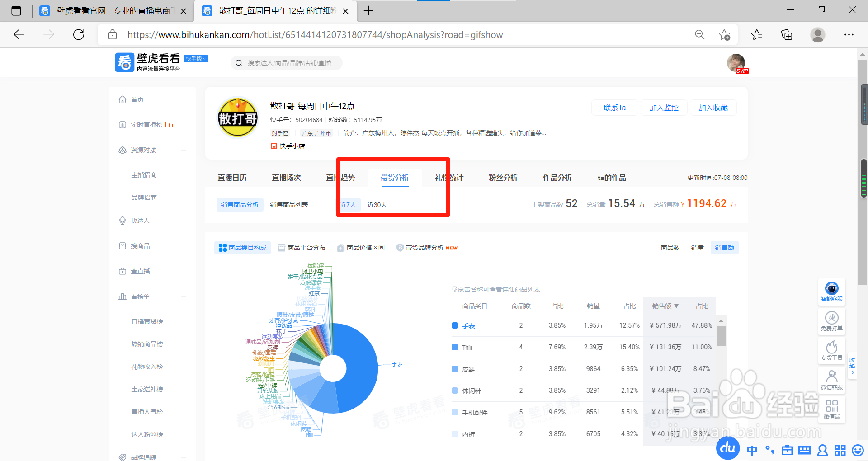Enable the 商品数 display option
This screenshot has width=868, height=461.
point(670,247)
